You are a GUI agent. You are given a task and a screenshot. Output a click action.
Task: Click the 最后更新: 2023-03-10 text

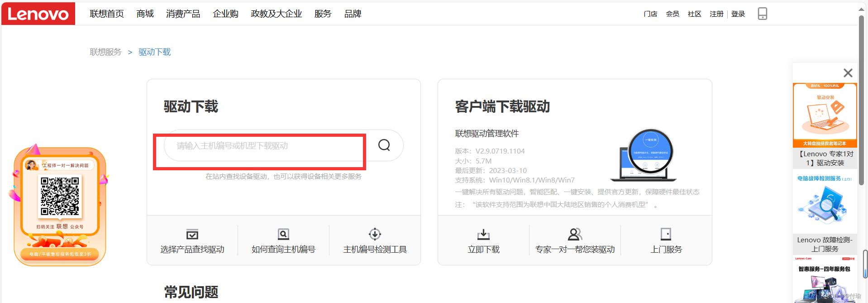[x=491, y=170]
